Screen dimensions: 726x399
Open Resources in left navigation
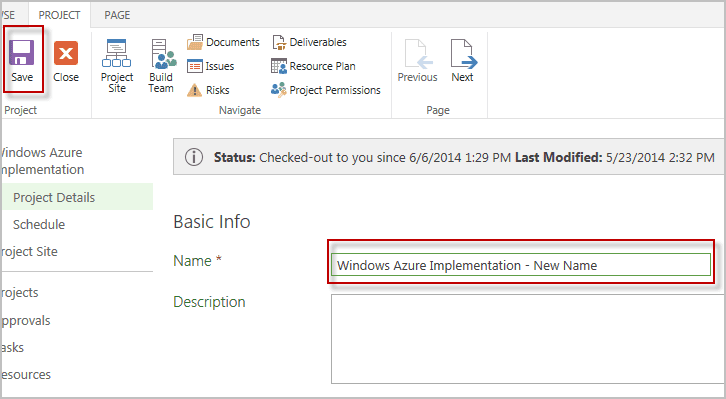[25, 374]
